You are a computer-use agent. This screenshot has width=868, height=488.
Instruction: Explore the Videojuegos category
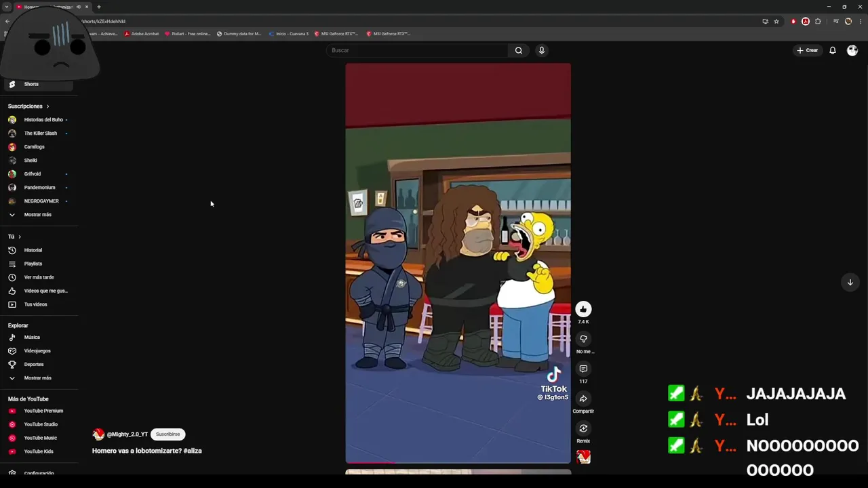point(39,351)
